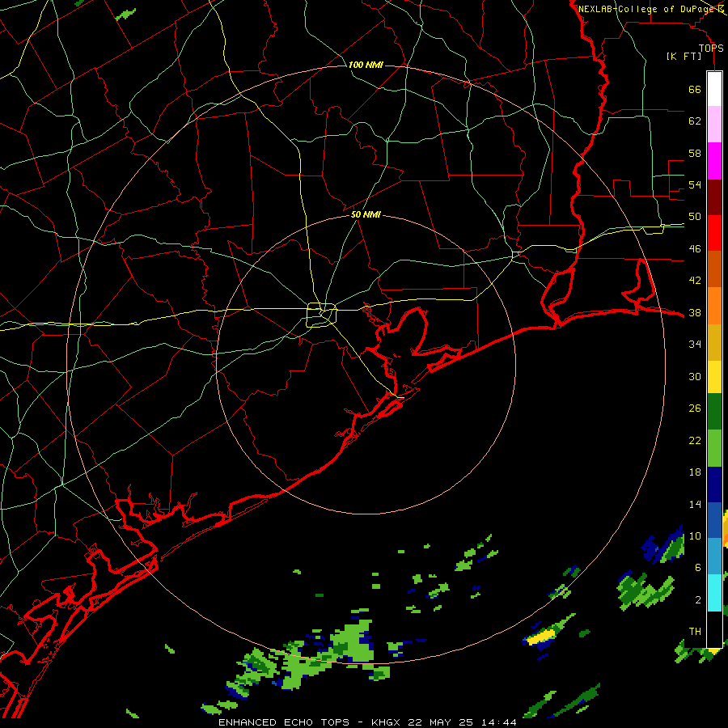728x728 pixels.
Task: Click the "22 MAY 25" date text
Action: click(x=440, y=722)
